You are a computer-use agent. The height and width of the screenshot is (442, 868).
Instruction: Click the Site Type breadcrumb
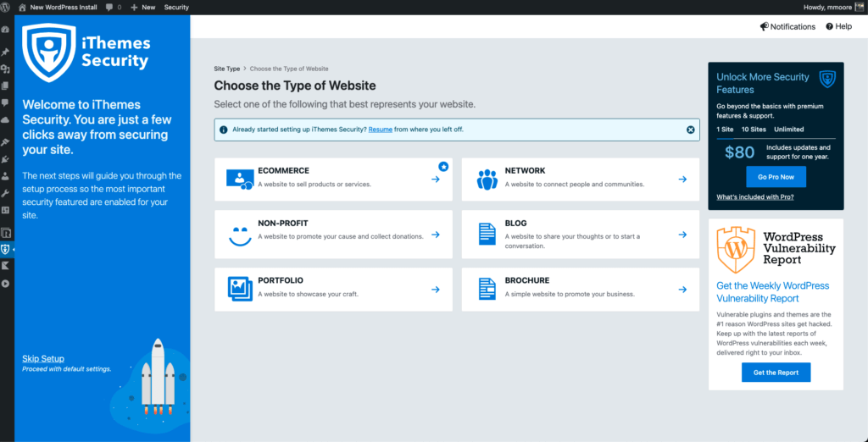(x=227, y=69)
